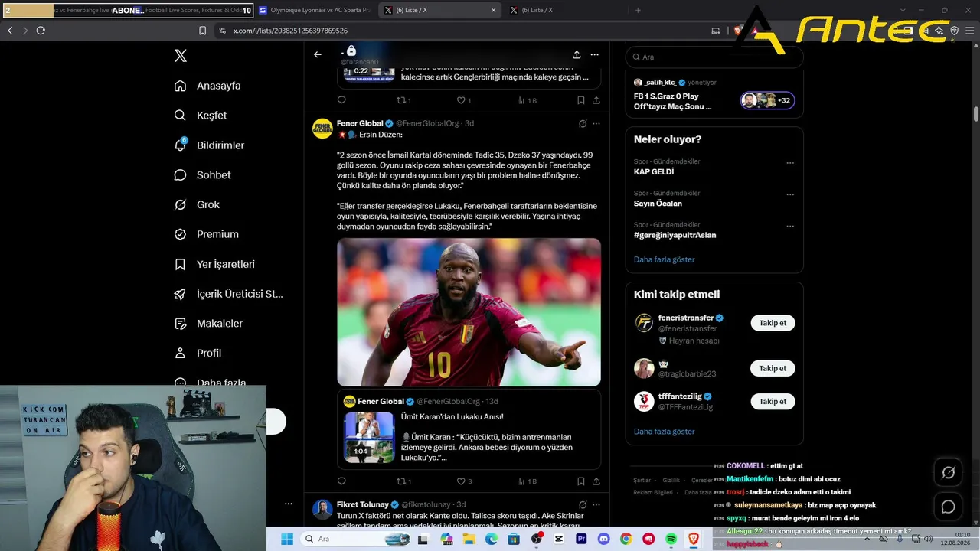The image size is (980, 551).
Task: Follow feneristransfer with Takip et
Action: tap(773, 323)
